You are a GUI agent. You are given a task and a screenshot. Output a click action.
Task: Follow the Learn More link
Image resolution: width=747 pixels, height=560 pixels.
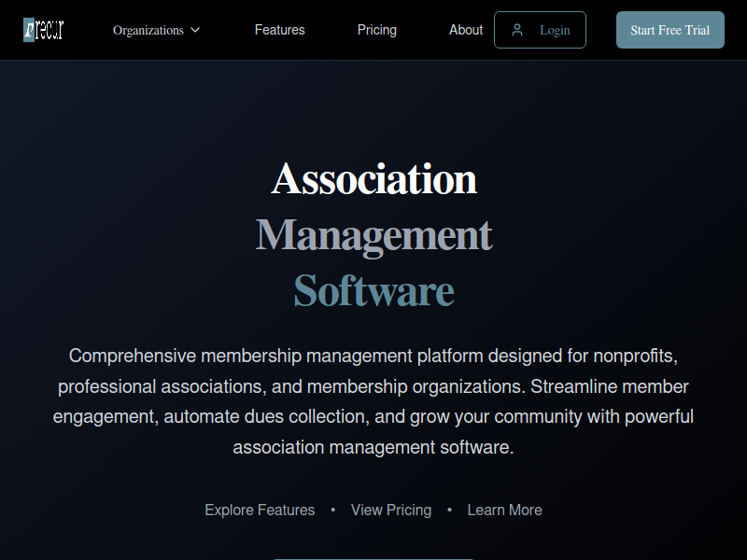pos(504,510)
